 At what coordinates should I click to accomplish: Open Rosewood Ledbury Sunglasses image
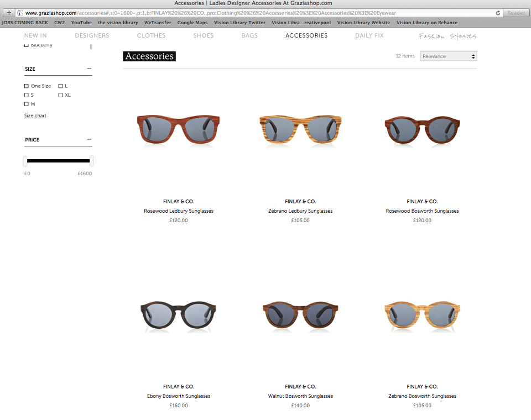[x=179, y=130]
